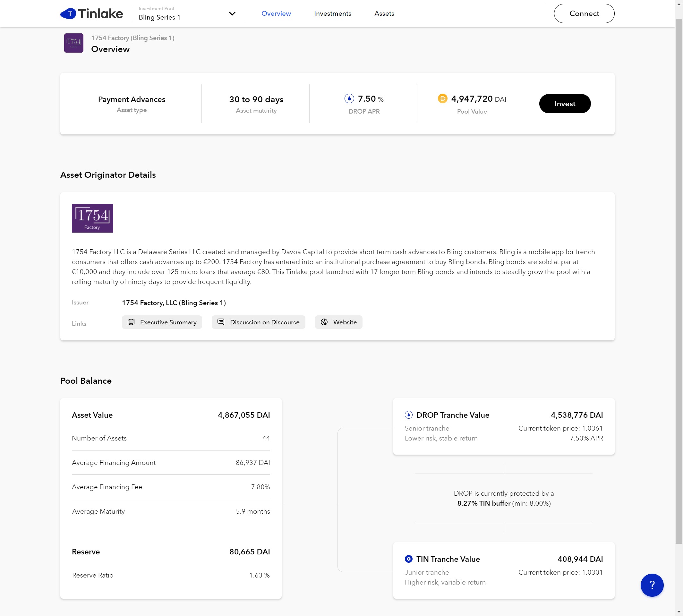
Task: Select Bling Series 1 pool selector
Action: coord(187,13)
